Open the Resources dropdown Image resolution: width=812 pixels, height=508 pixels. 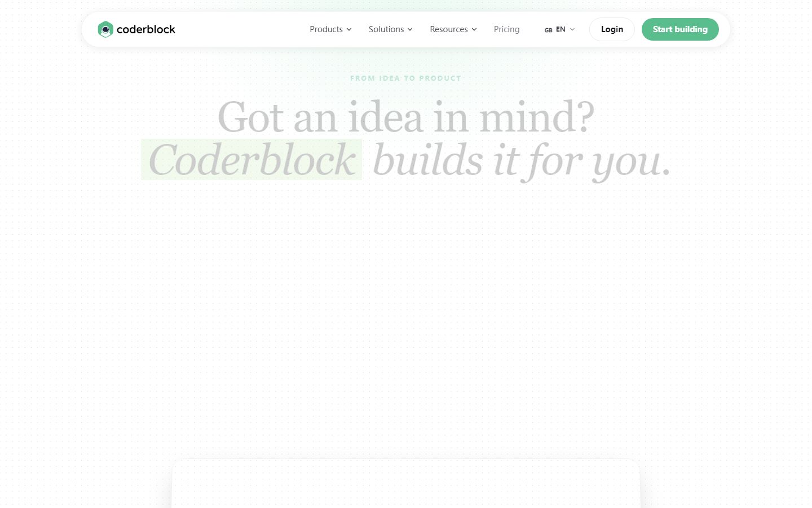(453, 29)
